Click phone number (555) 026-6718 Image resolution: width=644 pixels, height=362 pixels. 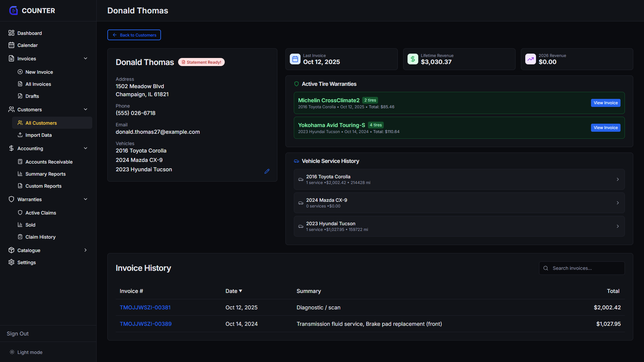coord(136,113)
